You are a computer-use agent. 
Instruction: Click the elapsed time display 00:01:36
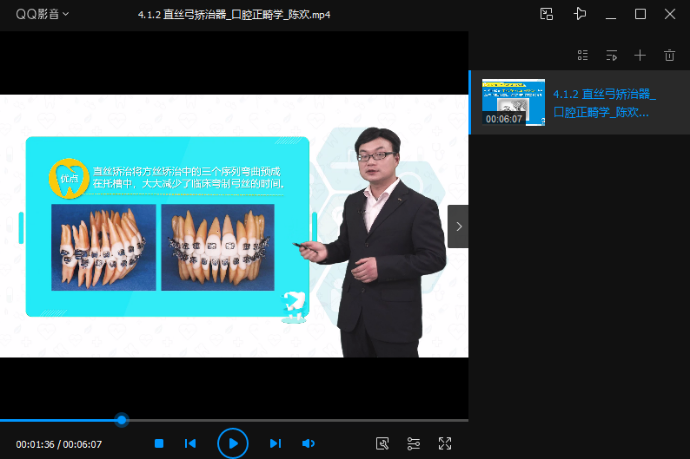click(35, 444)
